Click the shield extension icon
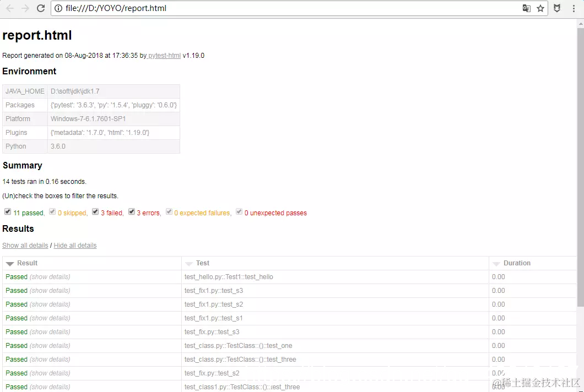The height and width of the screenshot is (392, 584). (557, 8)
